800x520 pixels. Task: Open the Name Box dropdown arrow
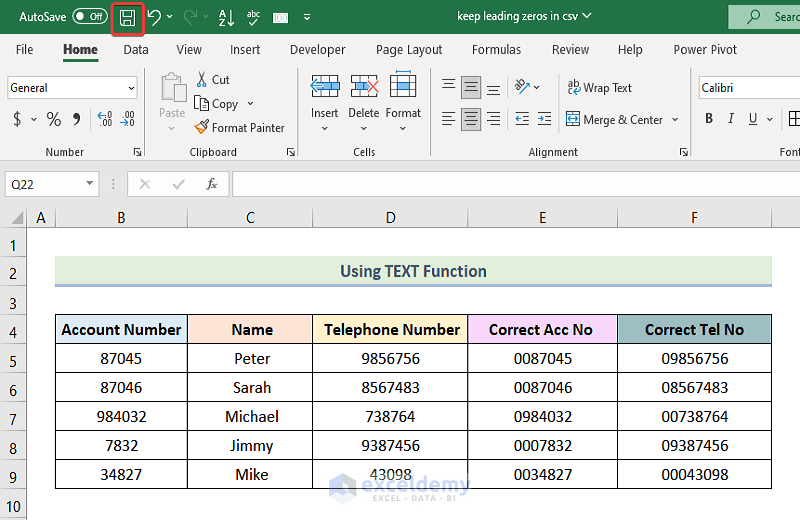89,184
